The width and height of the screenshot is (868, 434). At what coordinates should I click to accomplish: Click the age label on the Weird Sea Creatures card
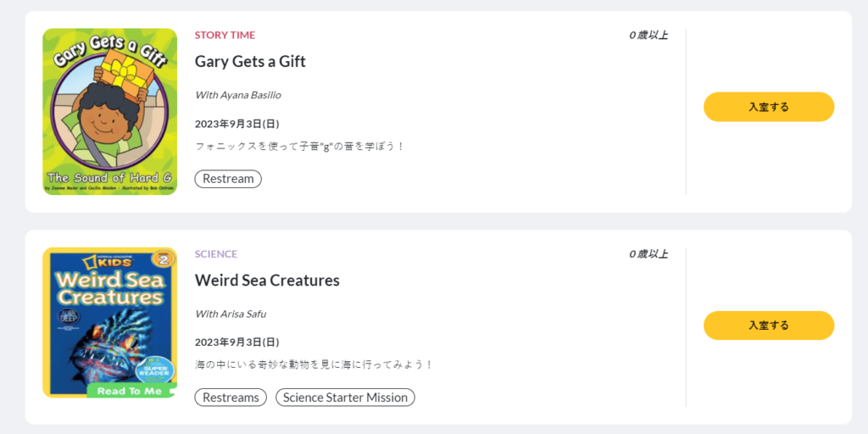pos(648,254)
